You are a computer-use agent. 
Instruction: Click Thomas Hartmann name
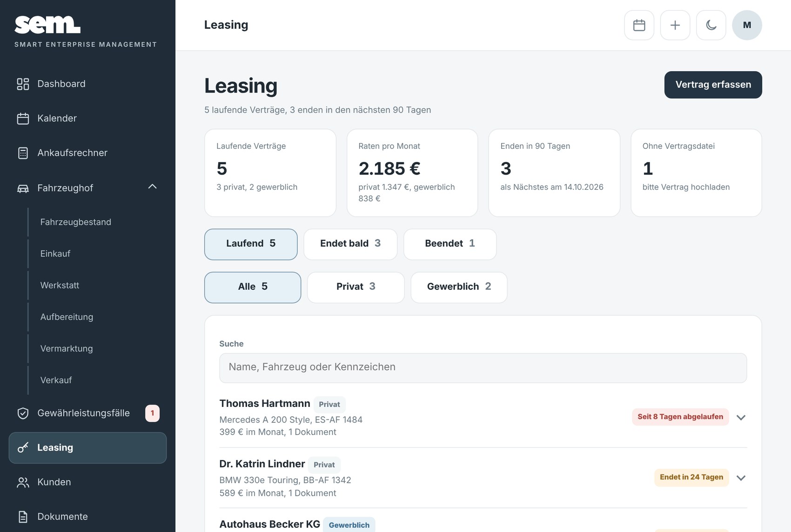pos(265,404)
